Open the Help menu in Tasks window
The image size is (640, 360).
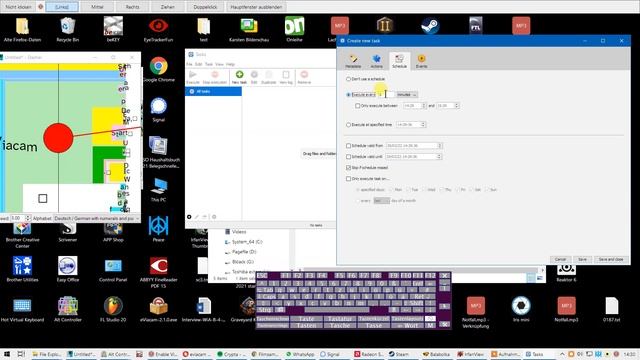coord(231,64)
